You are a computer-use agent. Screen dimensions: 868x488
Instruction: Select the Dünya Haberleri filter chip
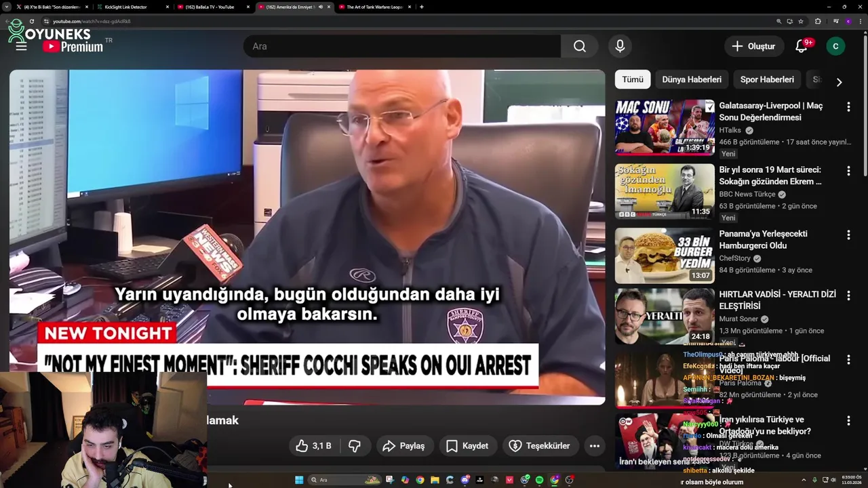(x=692, y=79)
